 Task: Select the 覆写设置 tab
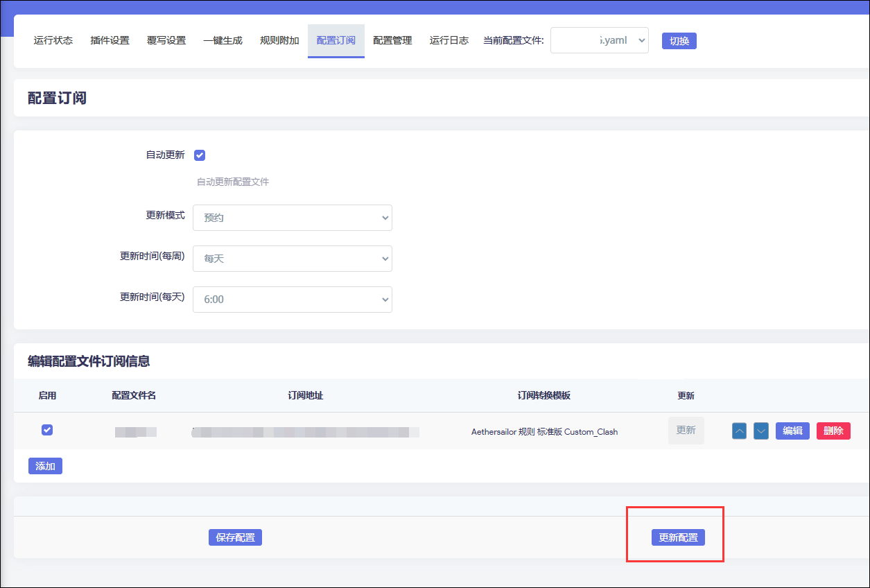[166, 40]
